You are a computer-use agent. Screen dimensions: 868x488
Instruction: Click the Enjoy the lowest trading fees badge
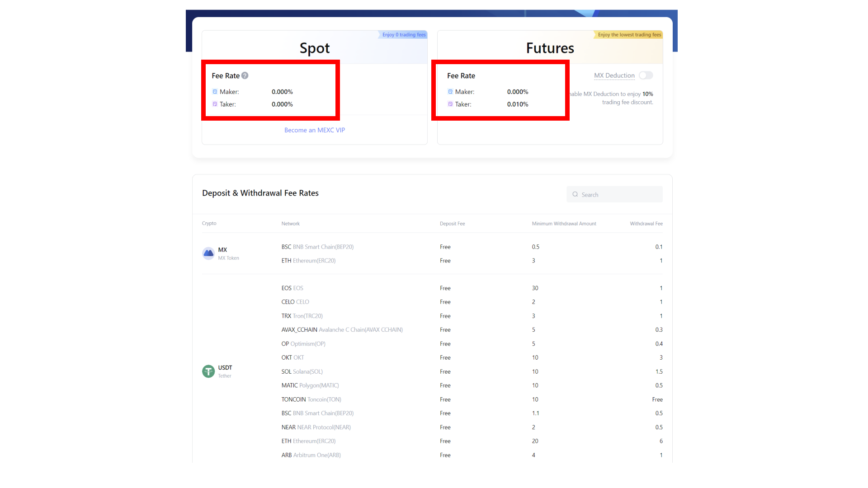[x=629, y=35]
